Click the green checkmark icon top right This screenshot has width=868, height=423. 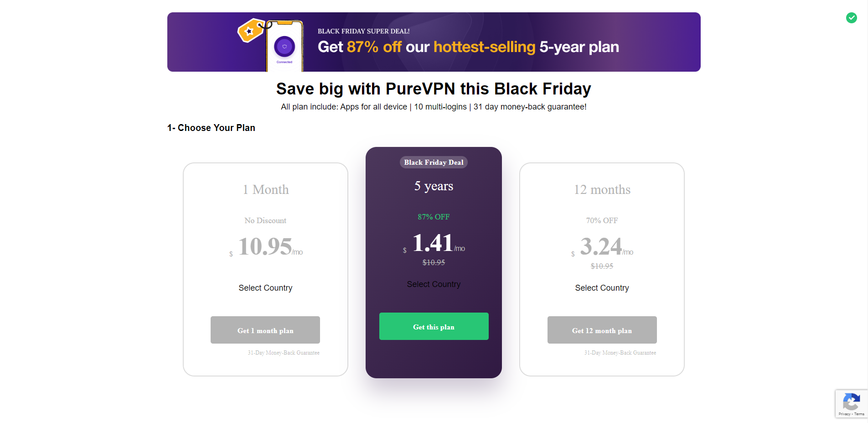852,18
